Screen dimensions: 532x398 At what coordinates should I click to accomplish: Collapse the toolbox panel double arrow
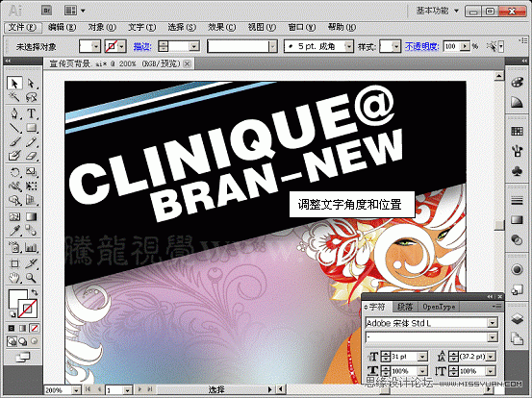(8, 61)
